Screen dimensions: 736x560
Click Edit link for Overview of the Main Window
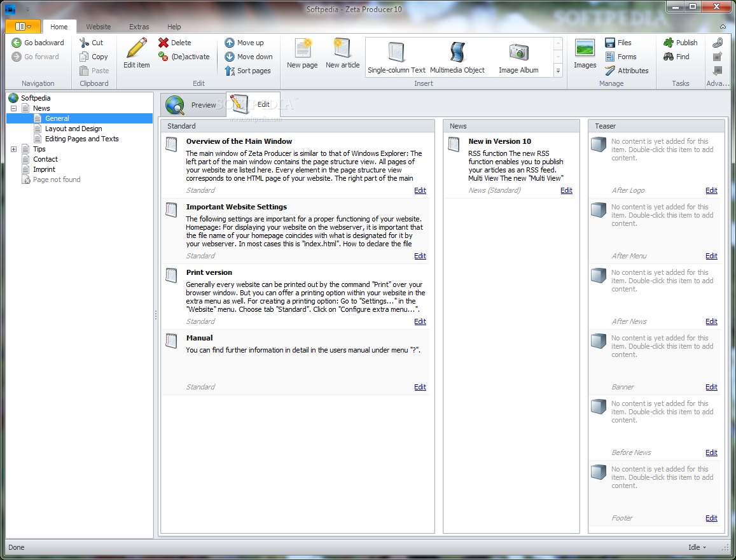[420, 190]
